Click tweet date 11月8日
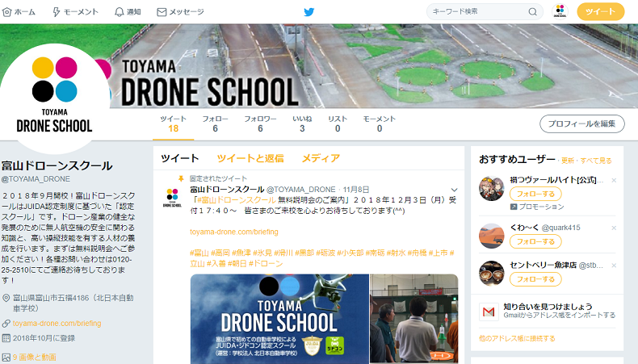Viewport: 638px width, 364px height. (x=355, y=190)
